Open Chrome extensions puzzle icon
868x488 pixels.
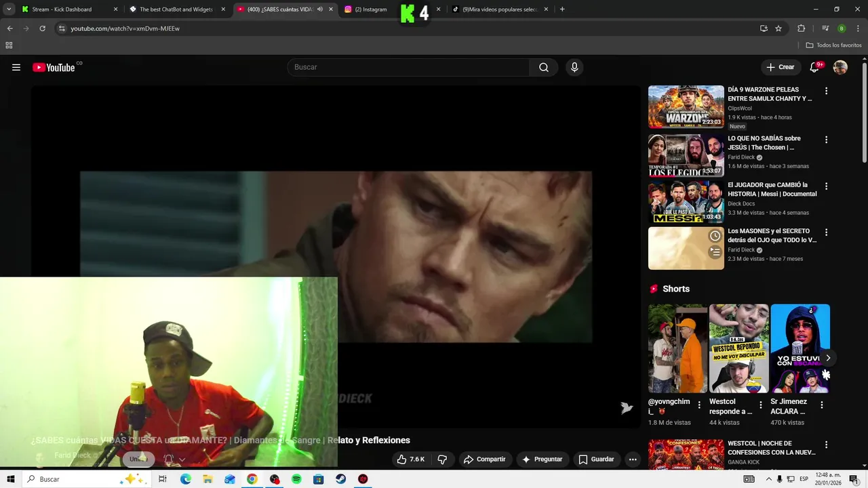tap(801, 28)
